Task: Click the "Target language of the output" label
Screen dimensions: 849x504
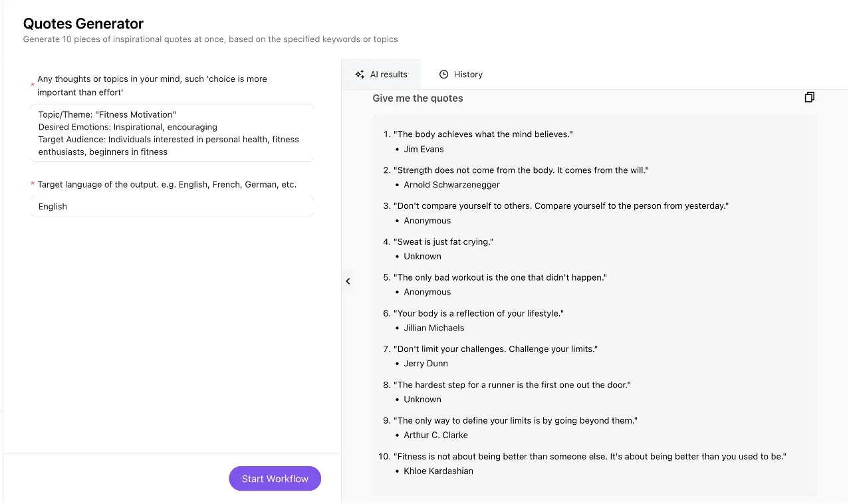Action: (167, 184)
